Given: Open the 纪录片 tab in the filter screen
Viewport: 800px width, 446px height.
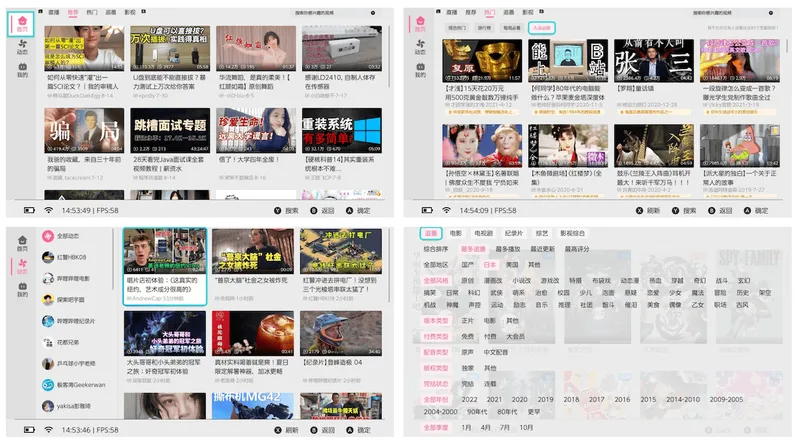Looking at the screenshot, I should 513,233.
